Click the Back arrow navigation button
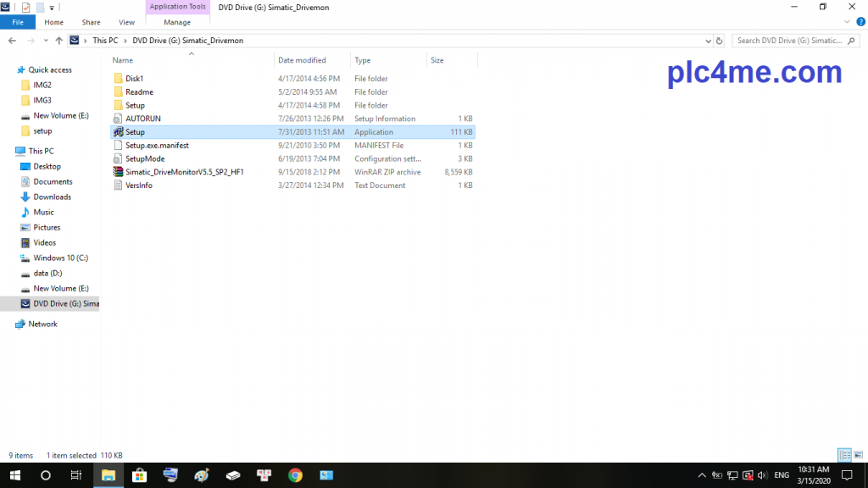This screenshot has height=488, width=868. (12, 41)
